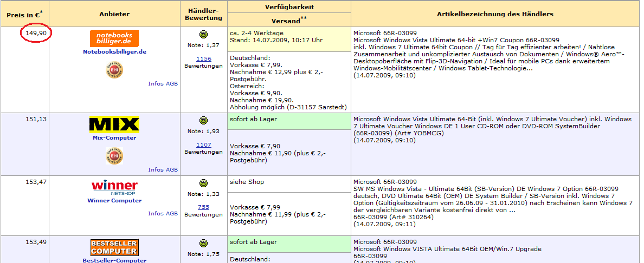Screen dimensions: 644x263
Task: Click the 'Preis in €' column header
Action: pyautogui.click(x=24, y=14)
